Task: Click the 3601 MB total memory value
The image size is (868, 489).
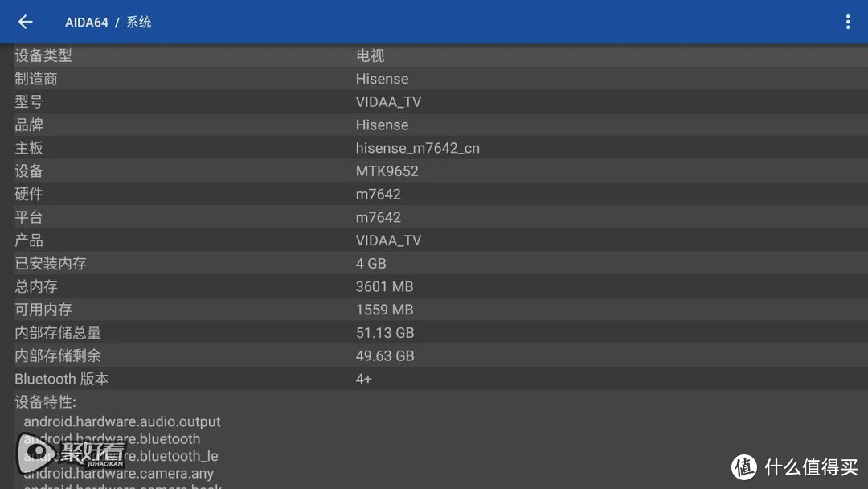Action: tap(384, 286)
